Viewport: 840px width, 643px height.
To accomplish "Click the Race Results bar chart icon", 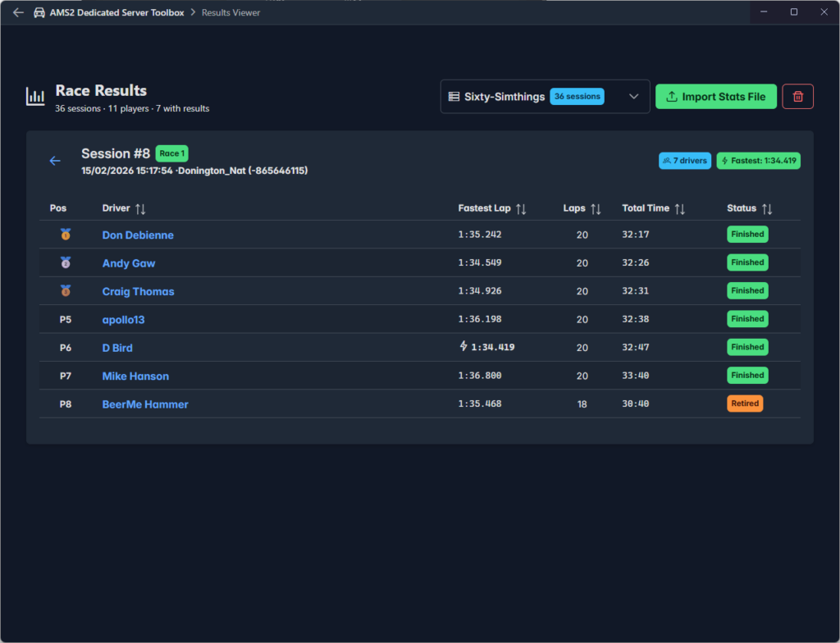I will [35, 97].
